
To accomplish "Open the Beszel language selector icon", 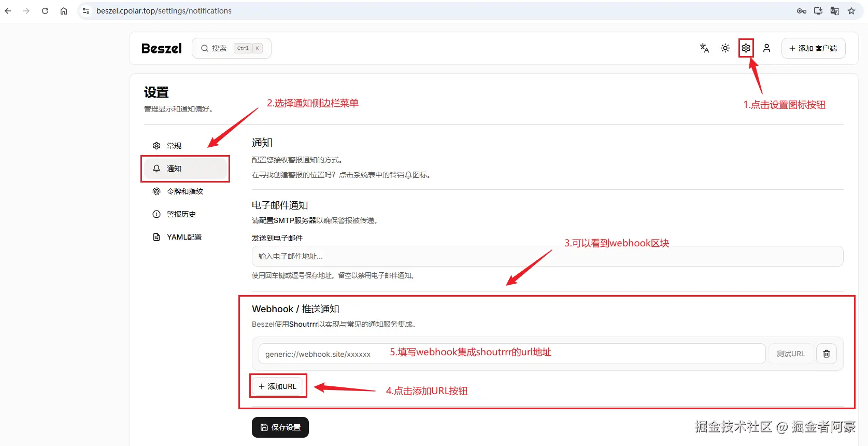I will 704,48.
